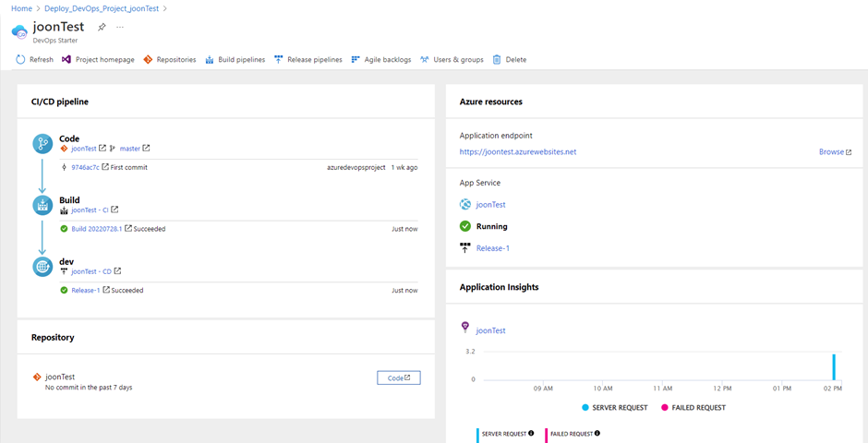Open Release-1 link under dev stage
This screenshot has width=868, height=443.
pos(86,290)
